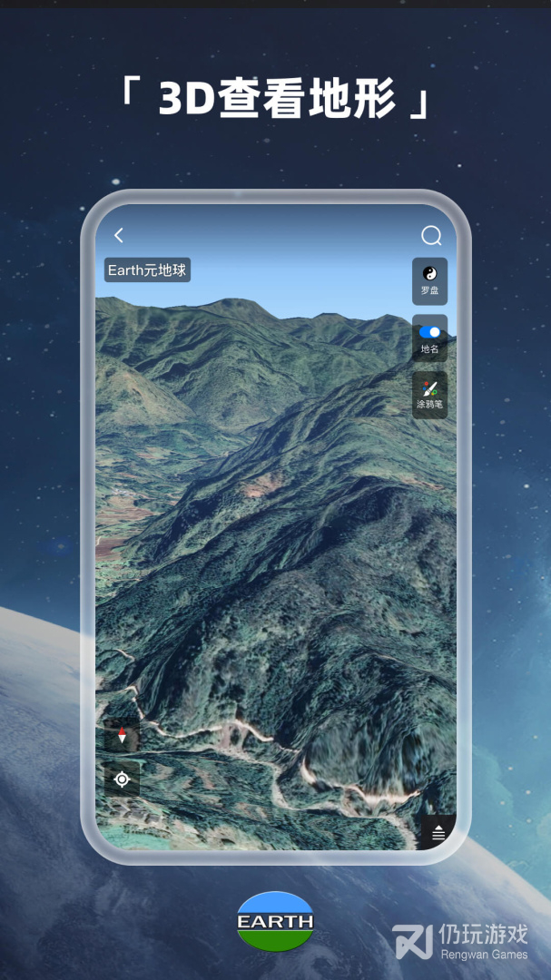Open search with the magnifier icon

click(x=431, y=236)
